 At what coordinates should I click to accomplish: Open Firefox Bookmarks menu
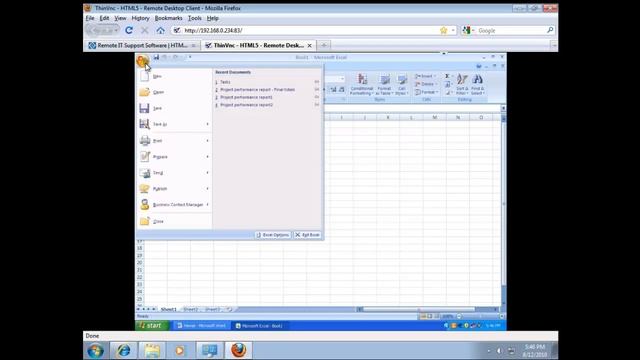pyautogui.click(x=169, y=18)
